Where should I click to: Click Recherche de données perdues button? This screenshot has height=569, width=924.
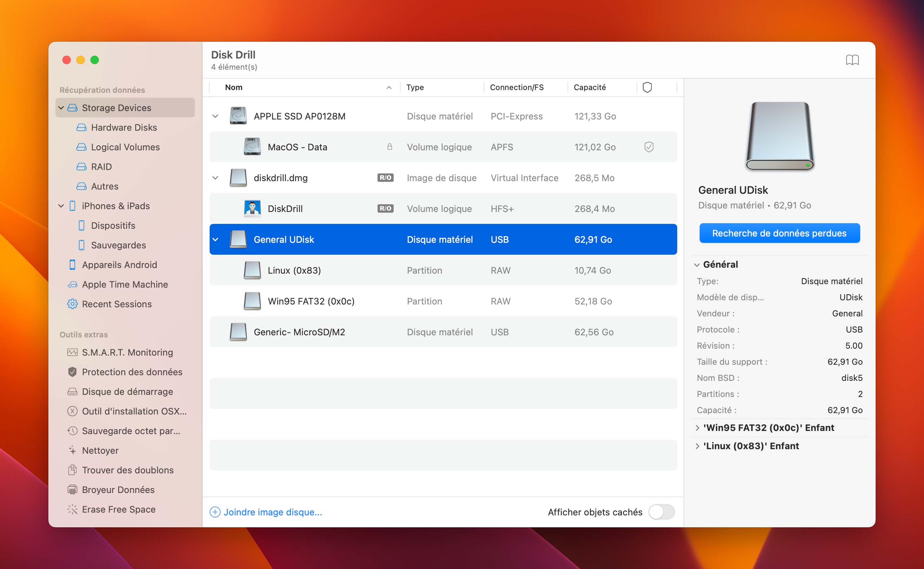click(x=779, y=233)
